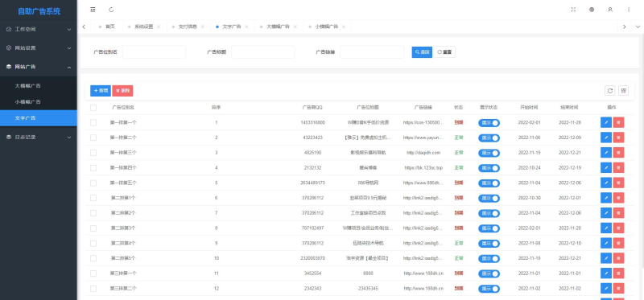Screen dimensions: 644x300
Task: Expand the 日志记录 sidebar menu
Action: click(x=39, y=137)
